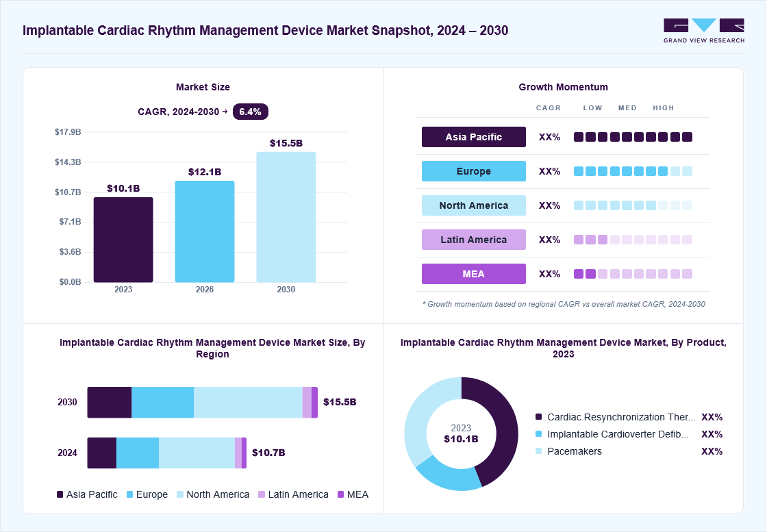Screen dimensions: 767x532
Task: Click the MEA legend swatch
Action: [x=341, y=494]
